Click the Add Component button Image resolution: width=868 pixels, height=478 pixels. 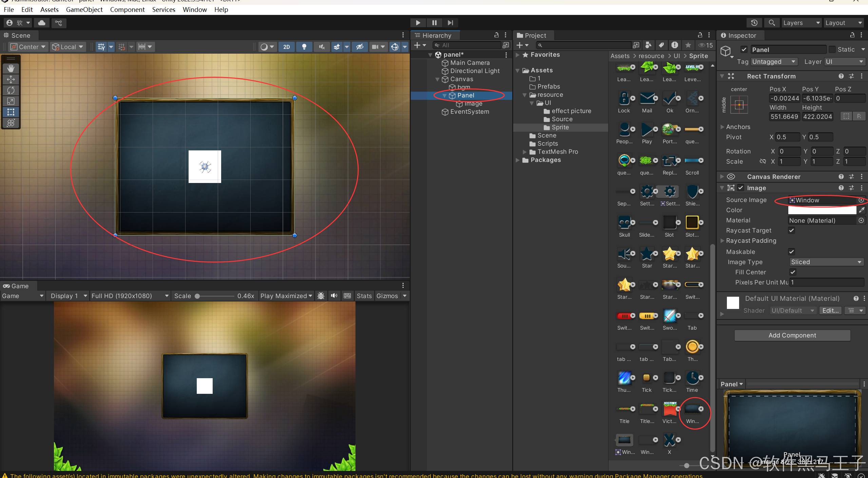792,335
